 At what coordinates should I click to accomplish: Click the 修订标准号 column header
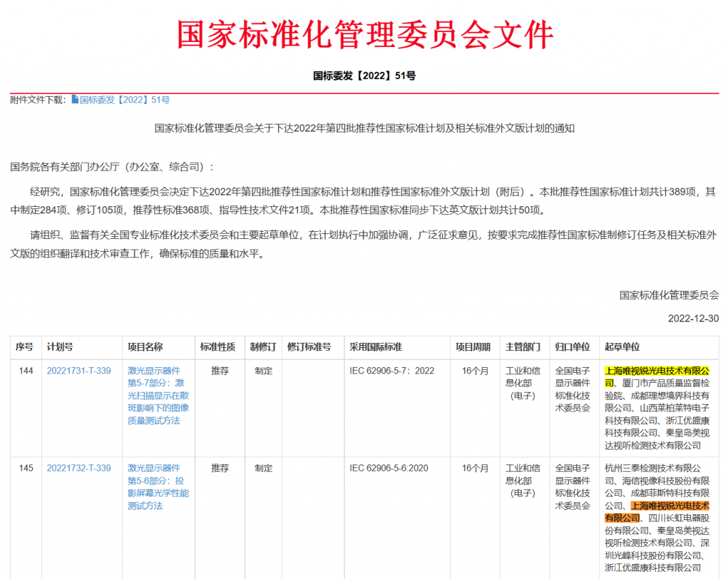click(x=309, y=347)
